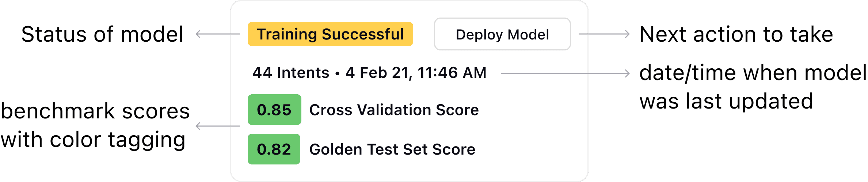The image size is (868, 182).
Task: Click the with color tagging annotation line
Action: coord(93,140)
